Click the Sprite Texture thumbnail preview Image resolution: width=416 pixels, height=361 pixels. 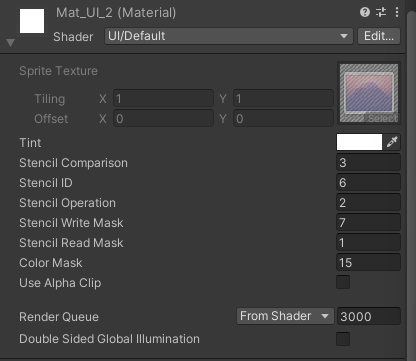tap(369, 93)
